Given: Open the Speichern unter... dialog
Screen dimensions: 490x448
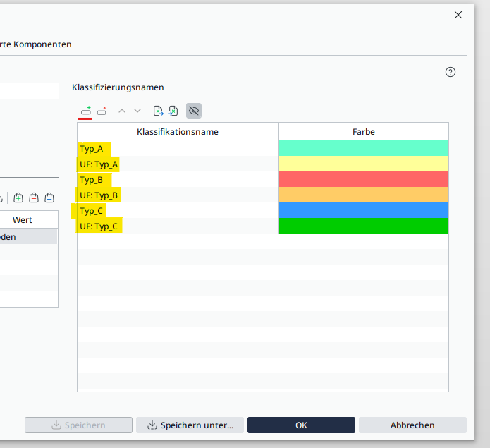Looking at the screenshot, I should [x=190, y=425].
